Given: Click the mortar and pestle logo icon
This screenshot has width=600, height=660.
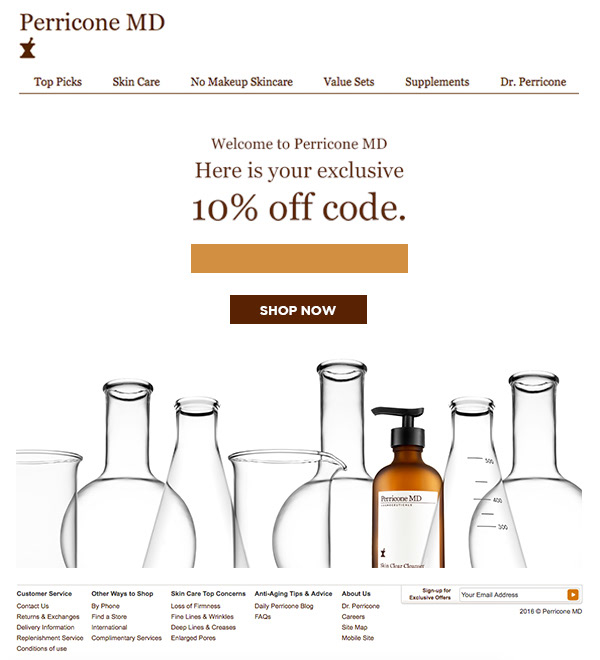Looking at the screenshot, I should [28, 48].
